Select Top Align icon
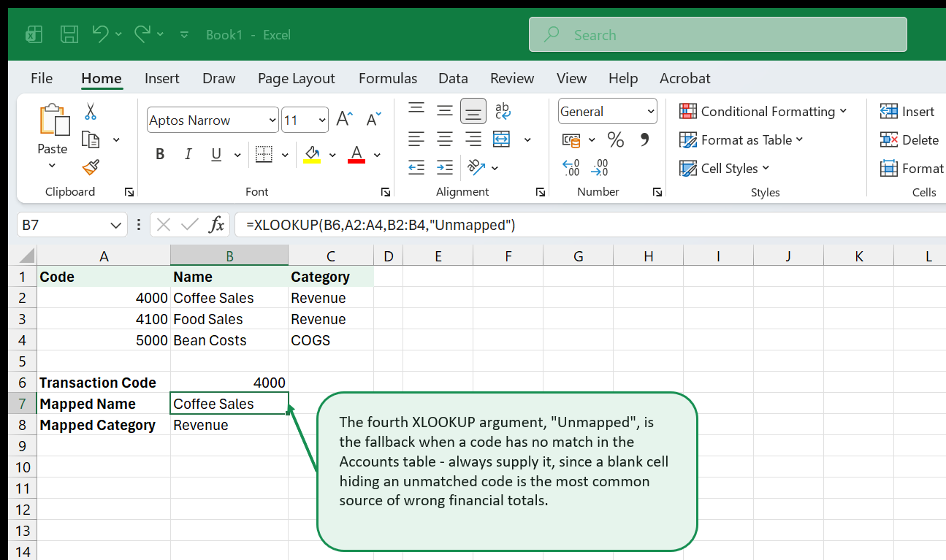The height and width of the screenshot is (560, 946). [x=416, y=110]
